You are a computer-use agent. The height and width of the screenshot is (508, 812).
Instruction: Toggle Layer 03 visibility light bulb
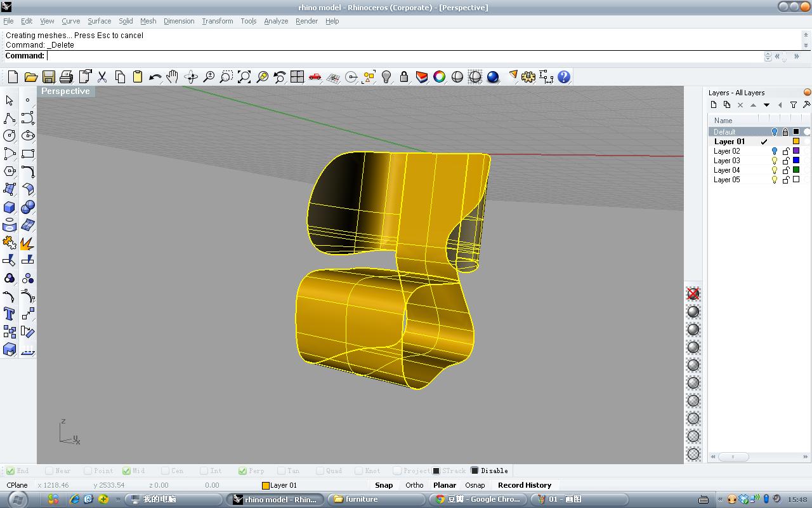coord(774,161)
